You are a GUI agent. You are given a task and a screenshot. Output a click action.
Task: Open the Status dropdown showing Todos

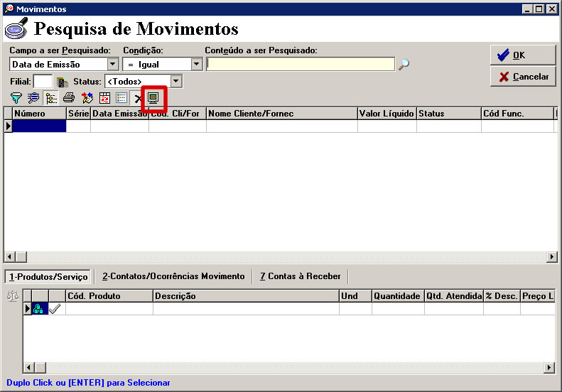tap(176, 82)
